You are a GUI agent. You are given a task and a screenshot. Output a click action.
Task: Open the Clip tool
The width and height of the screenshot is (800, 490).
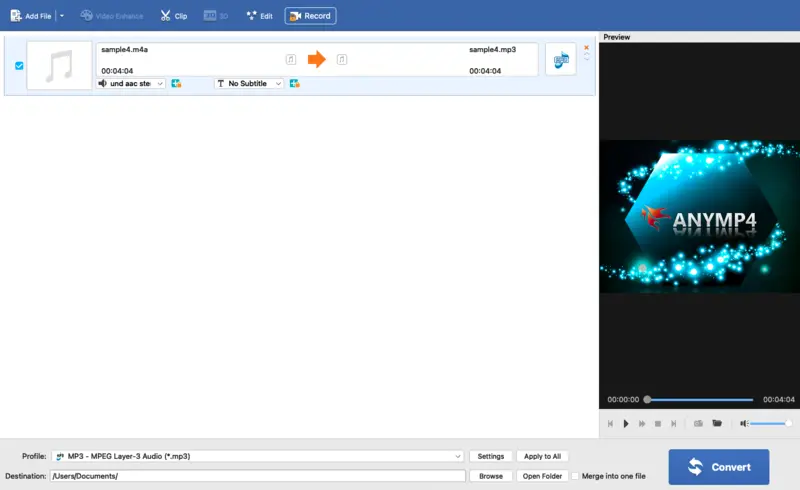click(174, 16)
